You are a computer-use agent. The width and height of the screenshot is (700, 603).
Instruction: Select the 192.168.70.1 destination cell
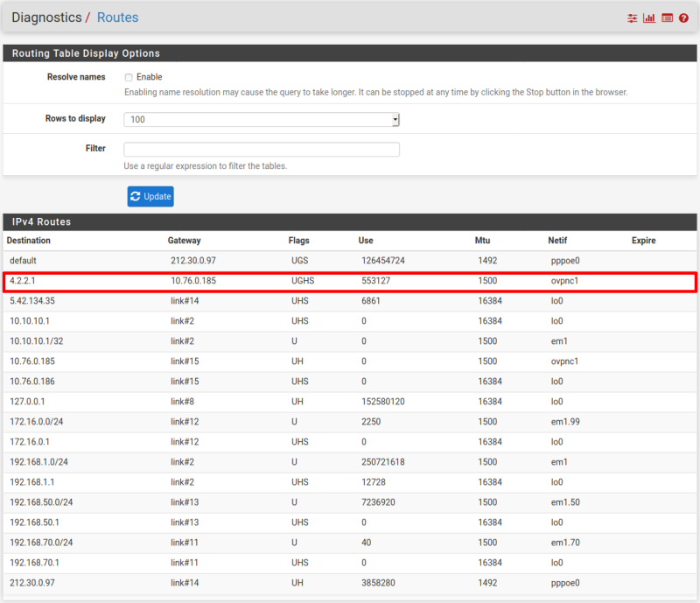point(34,562)
